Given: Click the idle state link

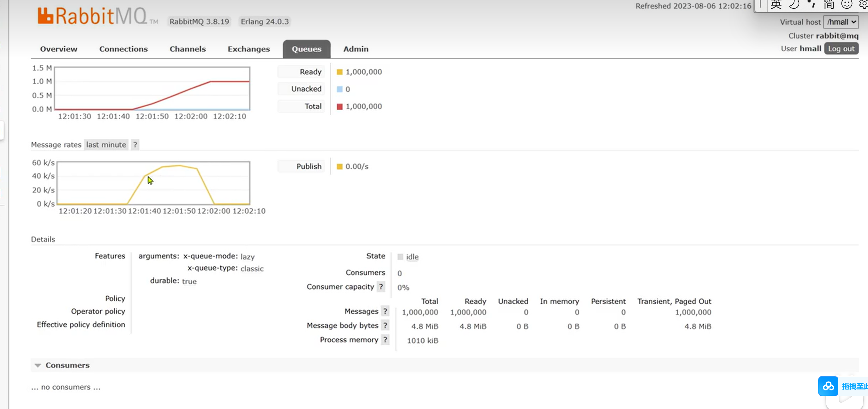Looking at the screenshot, I should tap(412, 257).
